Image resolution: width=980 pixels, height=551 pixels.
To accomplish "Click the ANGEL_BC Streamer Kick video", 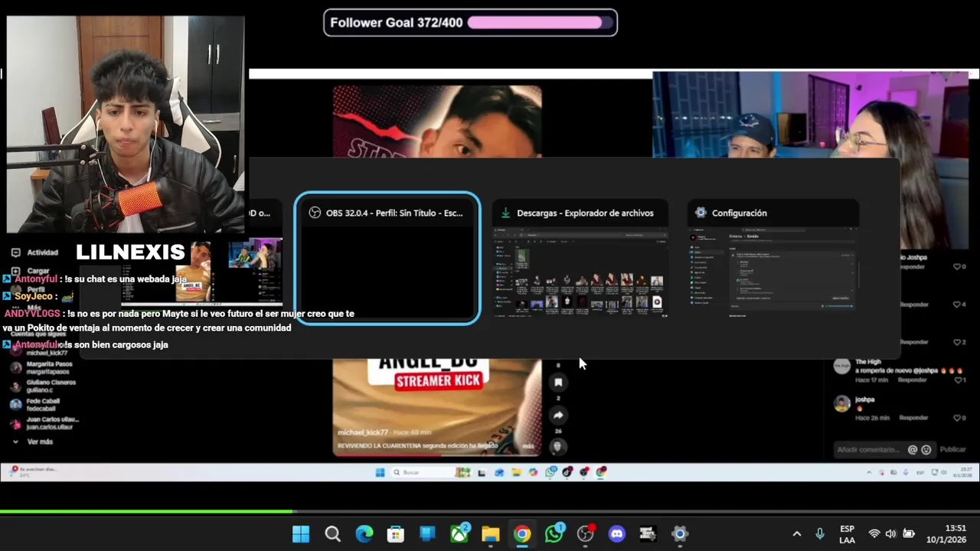I will [437, 407].
